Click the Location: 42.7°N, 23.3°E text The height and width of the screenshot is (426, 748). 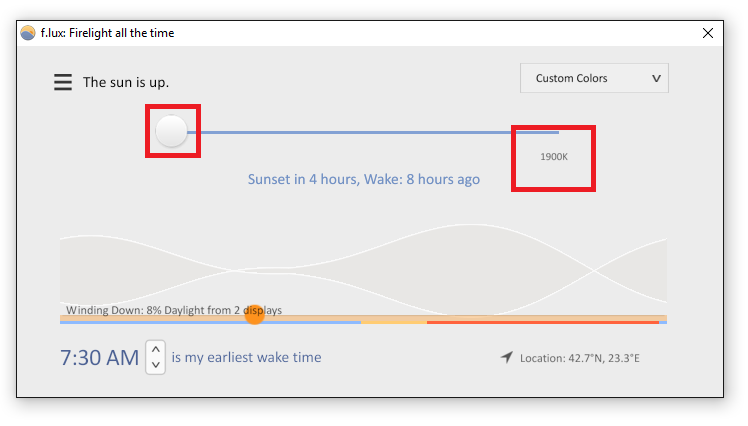click(x=580, y=358)
